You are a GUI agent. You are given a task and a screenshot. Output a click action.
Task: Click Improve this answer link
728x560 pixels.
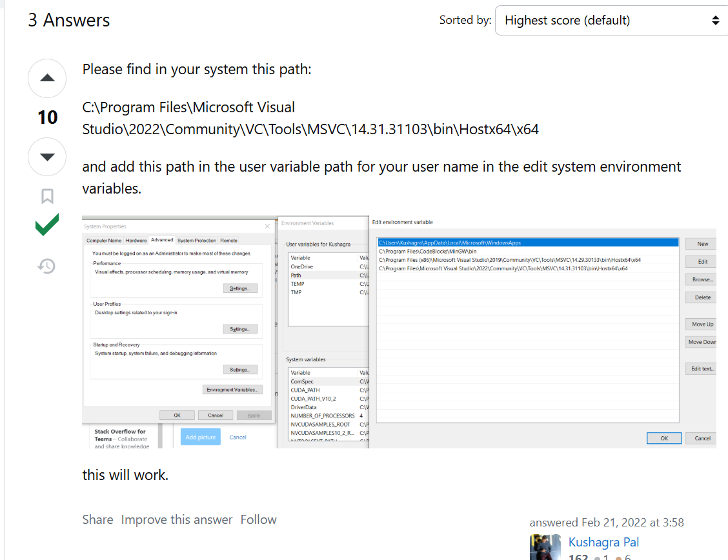tap(176, 519)
